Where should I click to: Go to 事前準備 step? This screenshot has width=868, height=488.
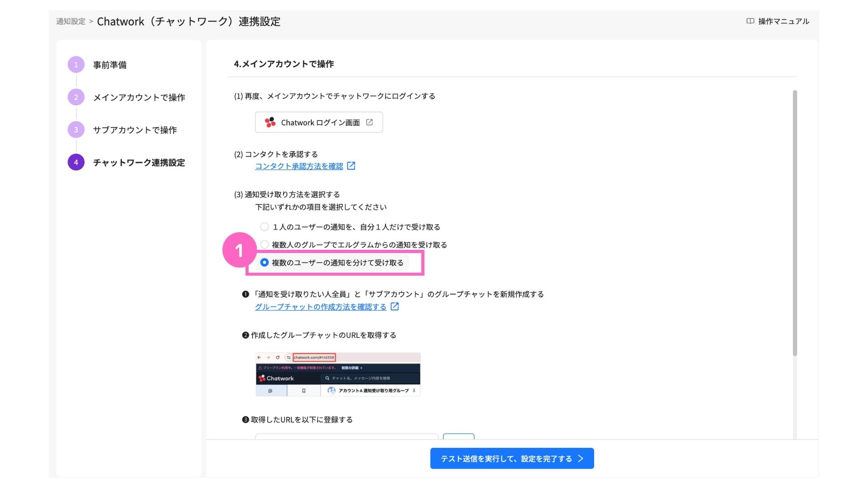pyautogui.click(x=110, y=65)
